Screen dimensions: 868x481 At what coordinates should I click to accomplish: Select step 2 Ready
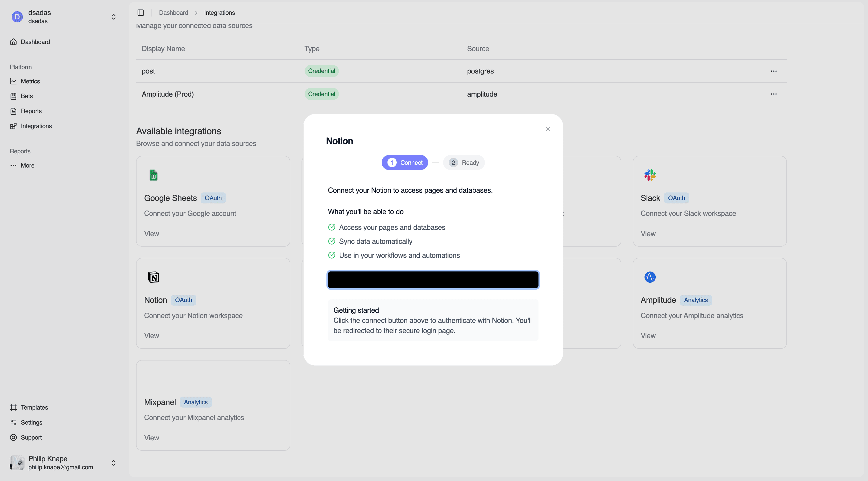pos(464,163)
